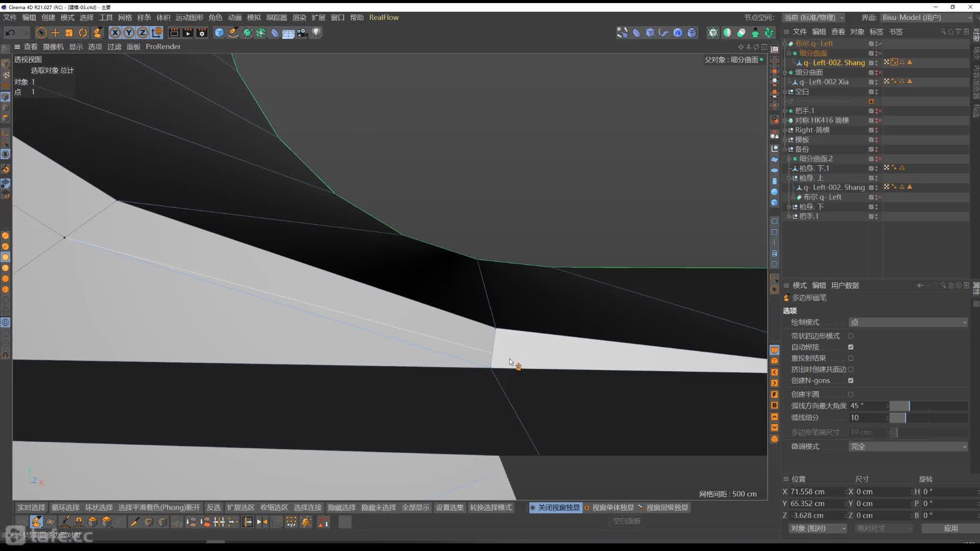
Task: Open the spline pen tool
Action: click(x=233, y=33)
